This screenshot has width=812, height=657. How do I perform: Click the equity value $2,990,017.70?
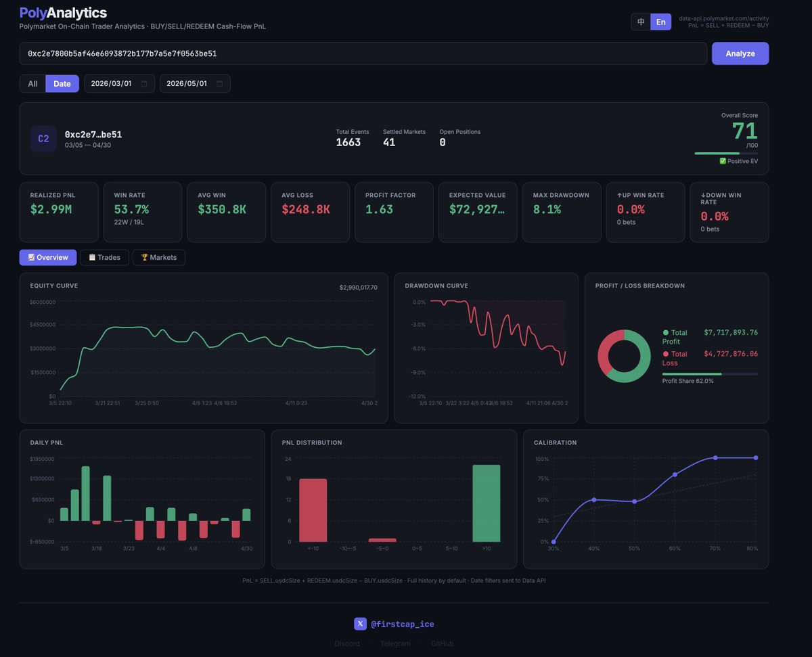pyautogui.click(x=359, y=288)
